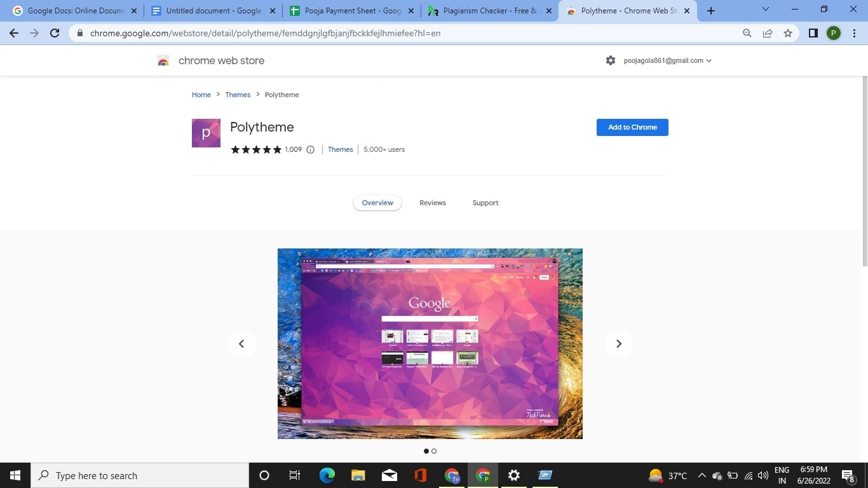Open Office app from taskbar
This screenshot has height=488, width=868.
tap(420, 475)
